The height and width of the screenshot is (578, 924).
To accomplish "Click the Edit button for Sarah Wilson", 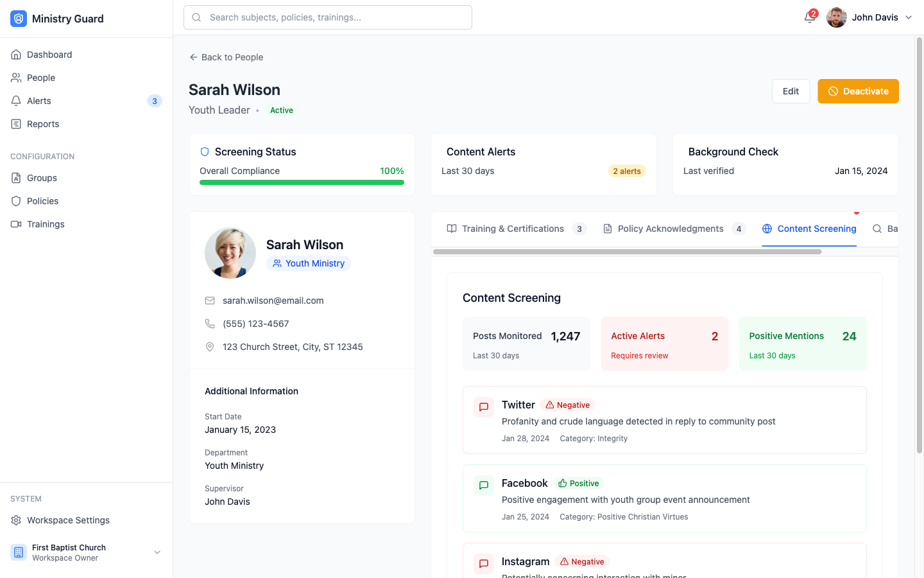I will pyautogui.click(x=791, y=91).
